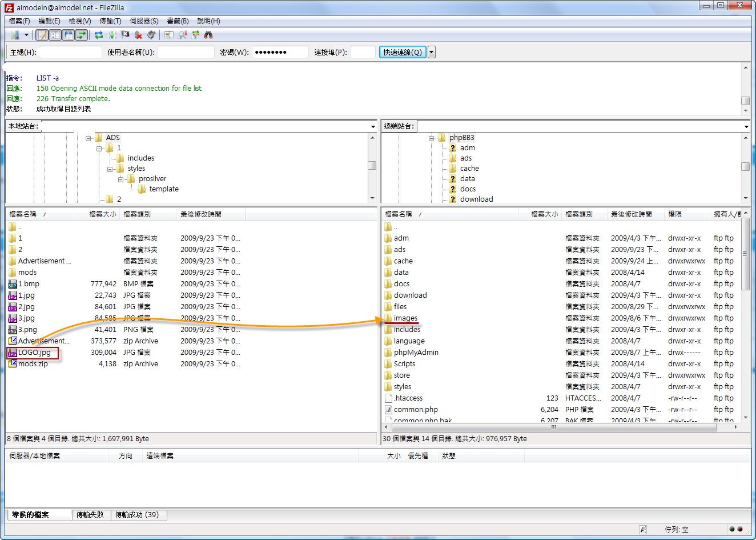
Task: Switch to the 傳輸失敗 tab
Action: coord(90,514)
